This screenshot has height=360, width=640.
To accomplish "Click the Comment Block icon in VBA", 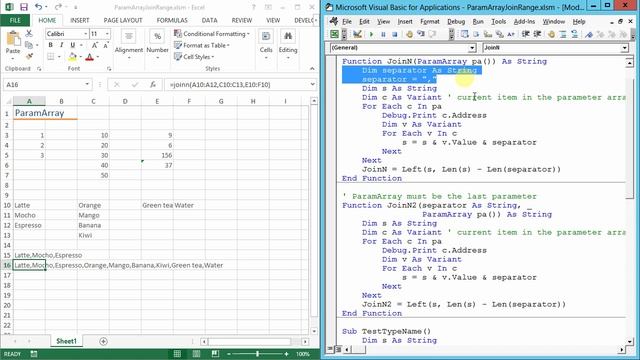I will [563, 35].
